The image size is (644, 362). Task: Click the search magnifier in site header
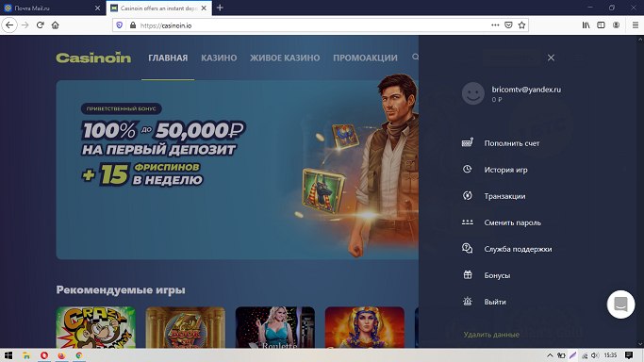[415, 58]
